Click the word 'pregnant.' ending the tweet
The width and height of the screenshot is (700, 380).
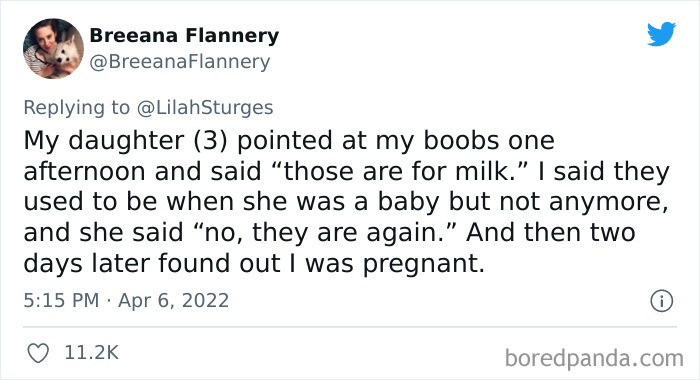point(423,263)
